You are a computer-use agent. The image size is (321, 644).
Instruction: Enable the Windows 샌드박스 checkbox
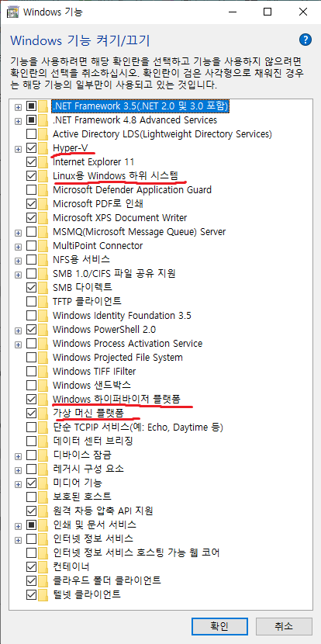[31, 386]
